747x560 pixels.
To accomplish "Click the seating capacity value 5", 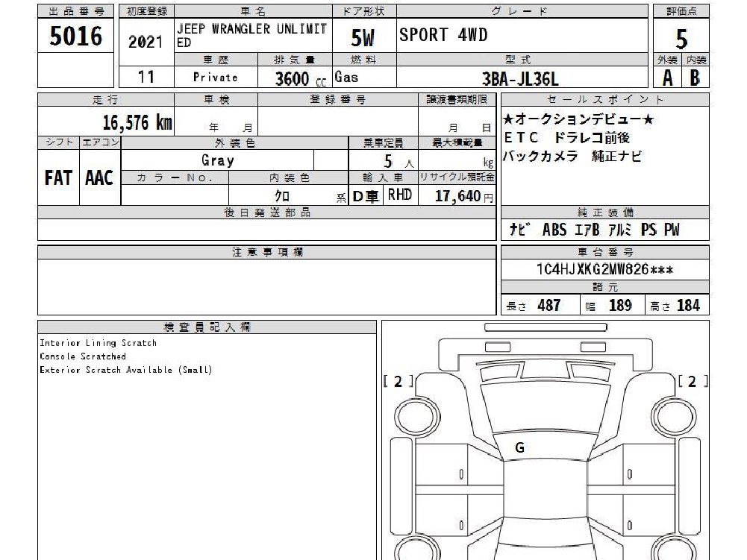I will pyautogui.click(x=388, y=161).
